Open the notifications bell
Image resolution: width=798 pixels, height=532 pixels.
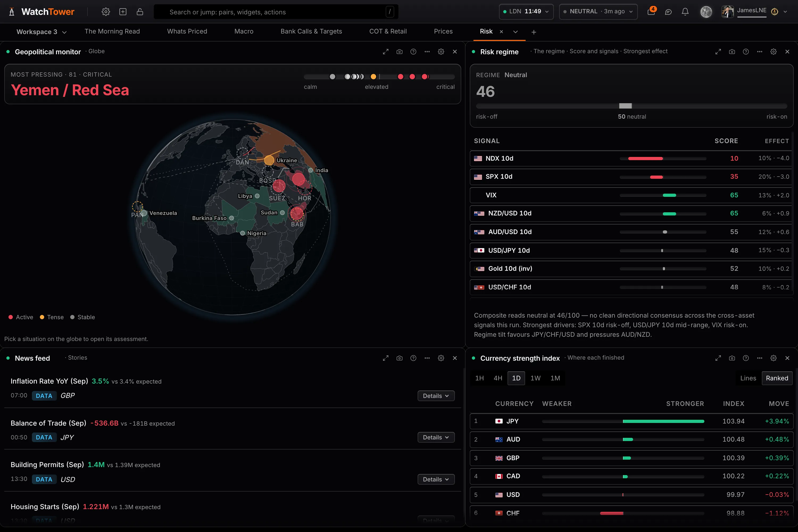click(685, 12)
